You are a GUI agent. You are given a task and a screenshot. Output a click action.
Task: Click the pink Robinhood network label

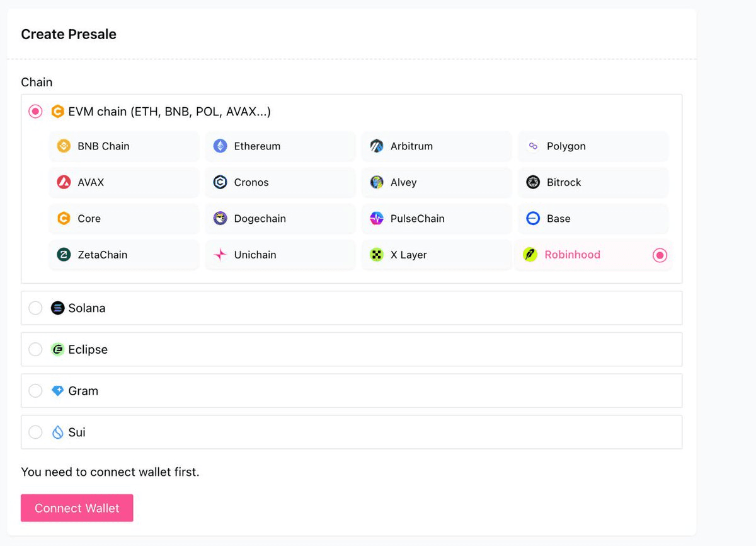(573, 255)
